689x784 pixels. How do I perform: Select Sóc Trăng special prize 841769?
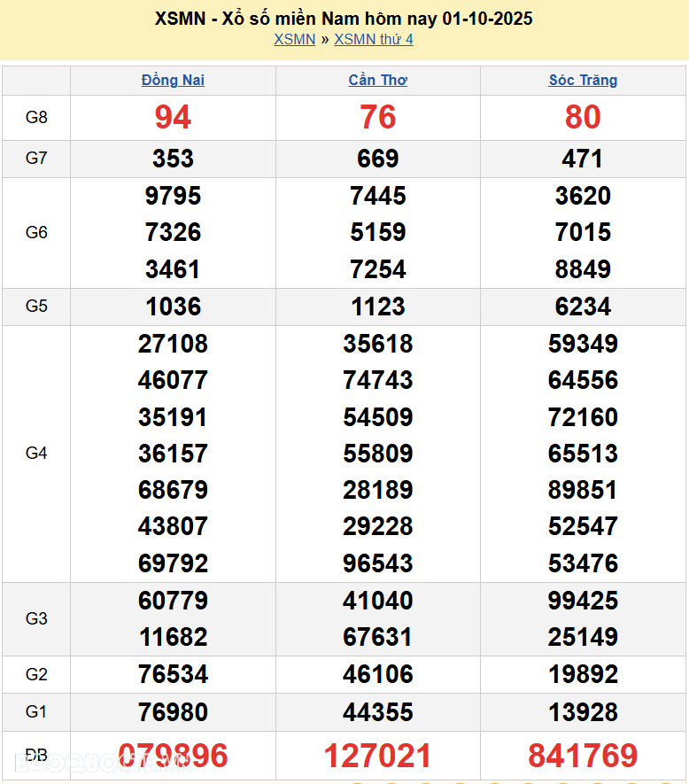click(x=583, y=756)
